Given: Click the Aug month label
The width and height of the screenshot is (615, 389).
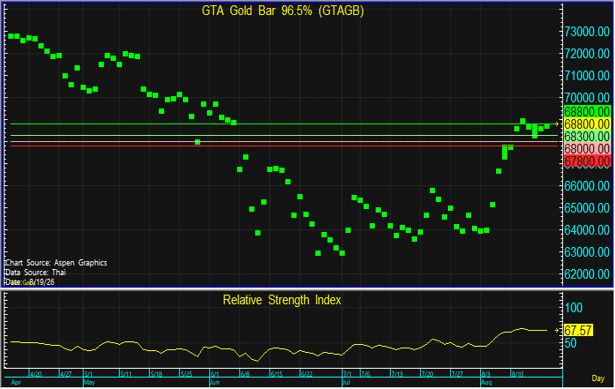Looking at the screenshot, I should pos(486,382).
